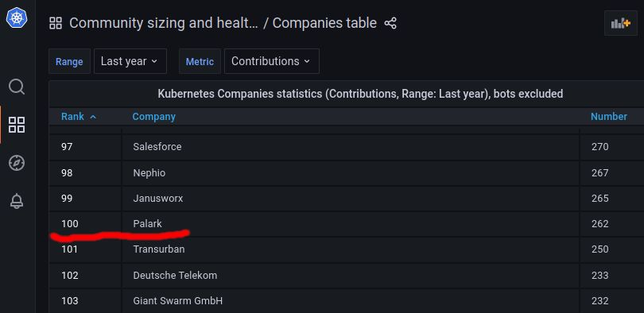Click the share dashboard icon
The height and width of the screenshot is (313, 644).
point(390,23)
